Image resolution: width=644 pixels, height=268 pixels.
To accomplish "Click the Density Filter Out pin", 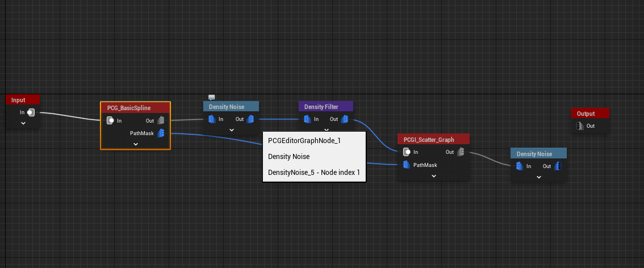I will click(x=345, y=119).
